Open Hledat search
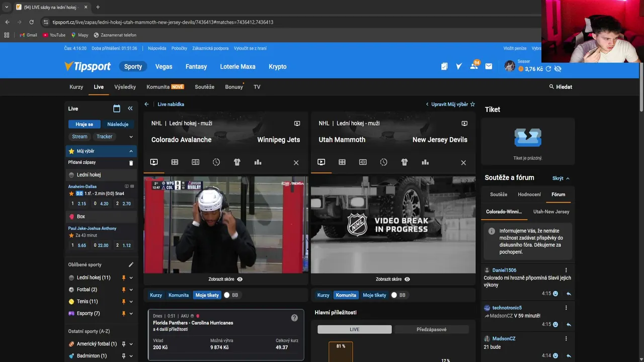This screenshot has height=362, width=644. pyautogui.click(x=560, y=87)
